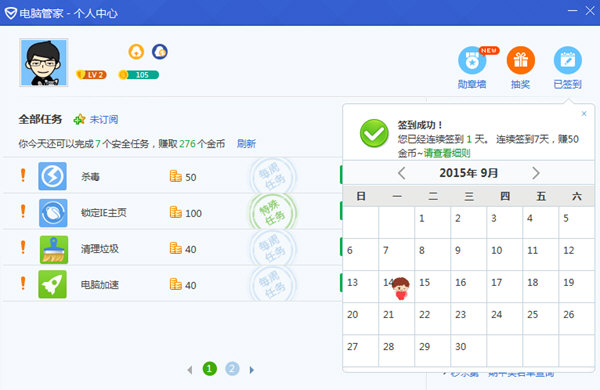The height and width of the screenshot is (390, 600).
Task: Click the warning mark on 杀毒 row
Action: (x=23, y=175)
